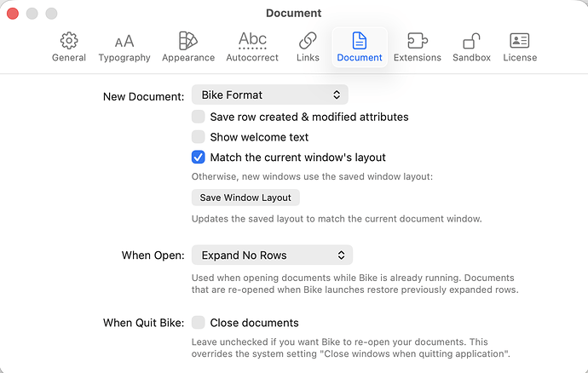This screenshot has width=588, height=373.
Task: Open the Autocorrect Abc icon
Action: 252,40
